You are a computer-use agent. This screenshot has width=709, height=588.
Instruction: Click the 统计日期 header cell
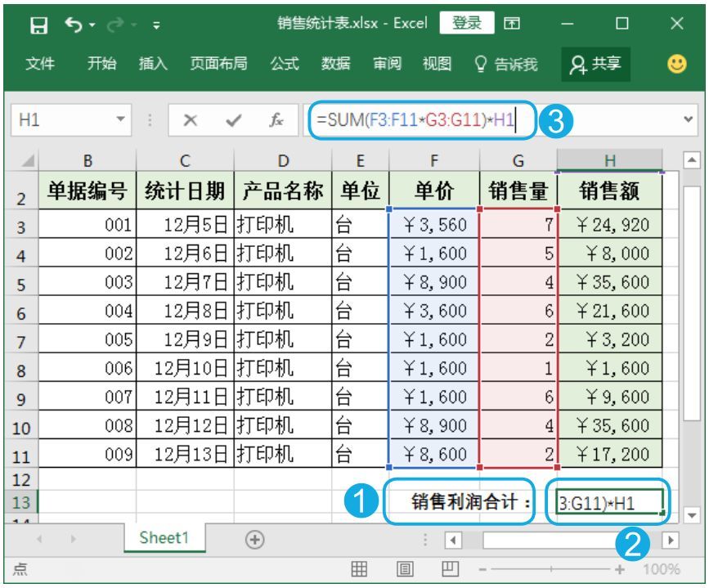coord(185,191)
